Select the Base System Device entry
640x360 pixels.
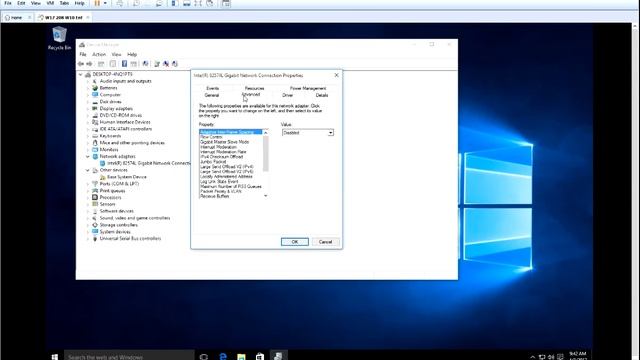(127, 177)
